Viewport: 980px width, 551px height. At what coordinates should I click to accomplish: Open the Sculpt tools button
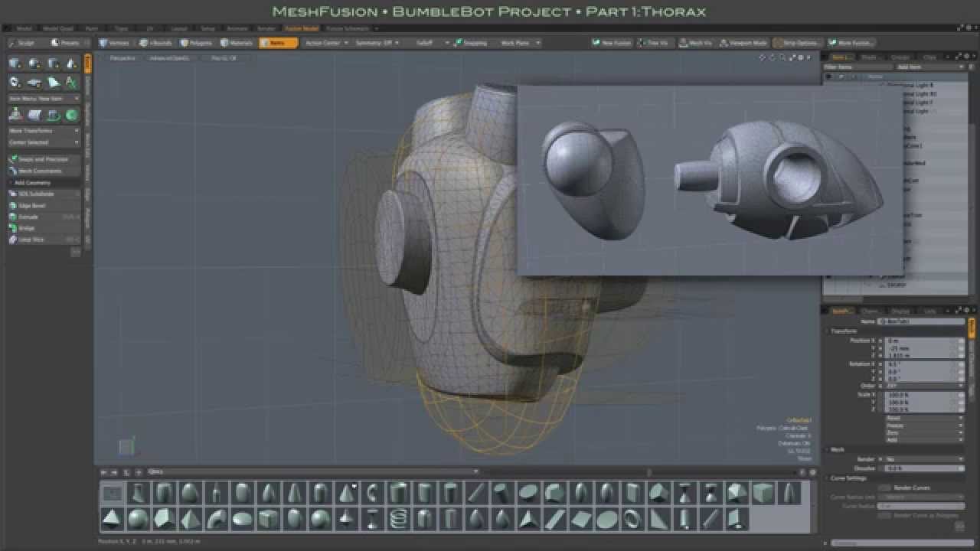click(x=24, y=43)
